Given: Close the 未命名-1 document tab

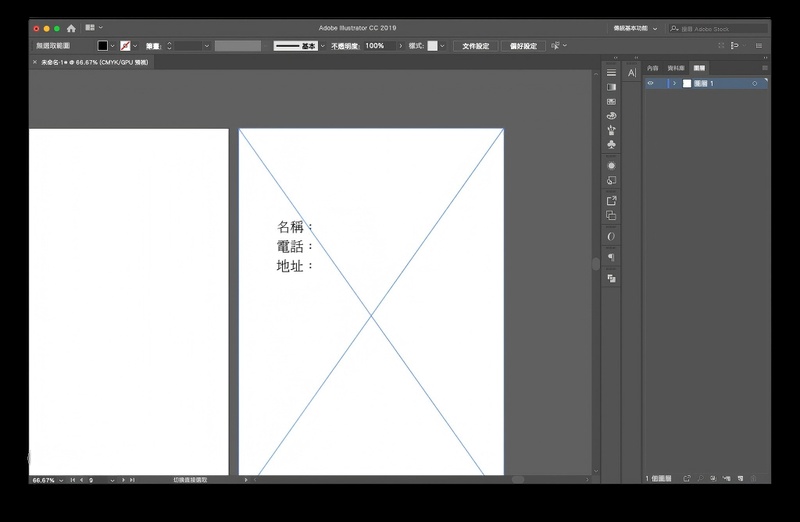Looking at the screenshot, I should [x=35, y=62].
